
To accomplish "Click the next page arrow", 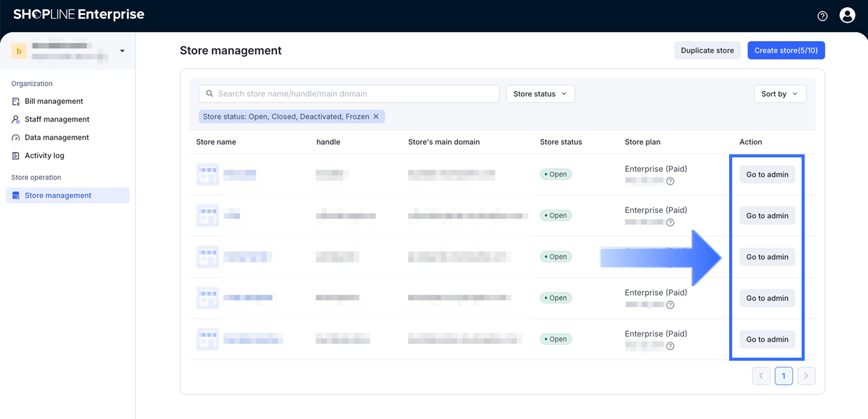I will (x=806, y=376).
